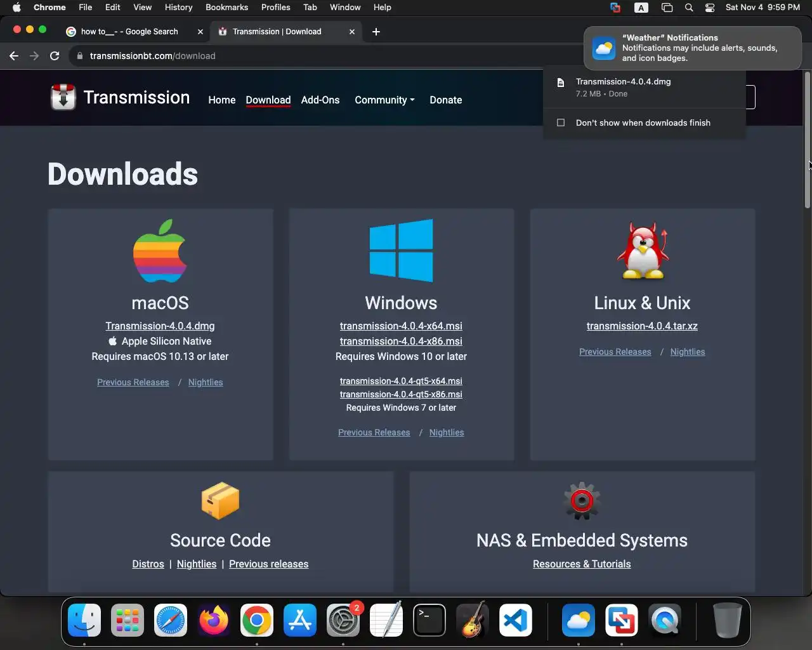This screenshot has height=650, width=812.
Task: Open Previous releases under Source Code
Action: point(269,564)
